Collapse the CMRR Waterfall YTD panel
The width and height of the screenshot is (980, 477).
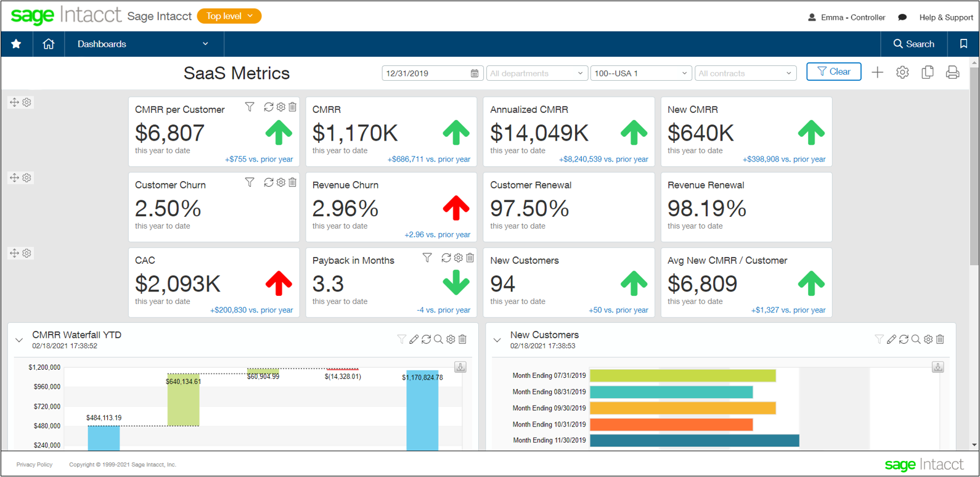pos(19,340)
